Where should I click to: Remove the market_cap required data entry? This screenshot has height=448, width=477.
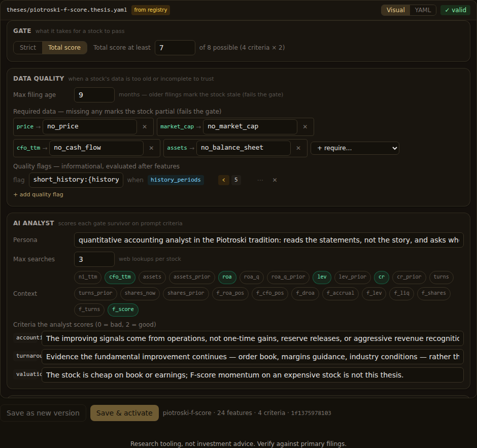(x=305, y=126)
